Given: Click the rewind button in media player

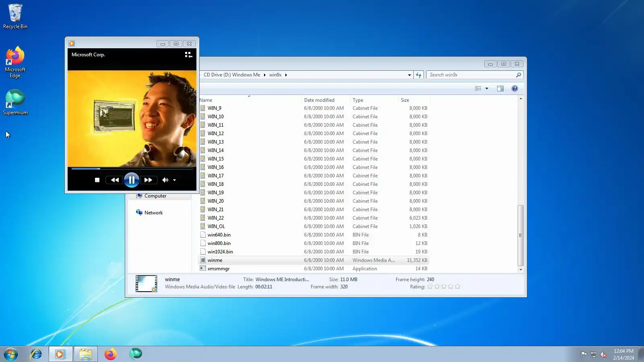Looking at the screenshot, I should click(x=115, y=180).
